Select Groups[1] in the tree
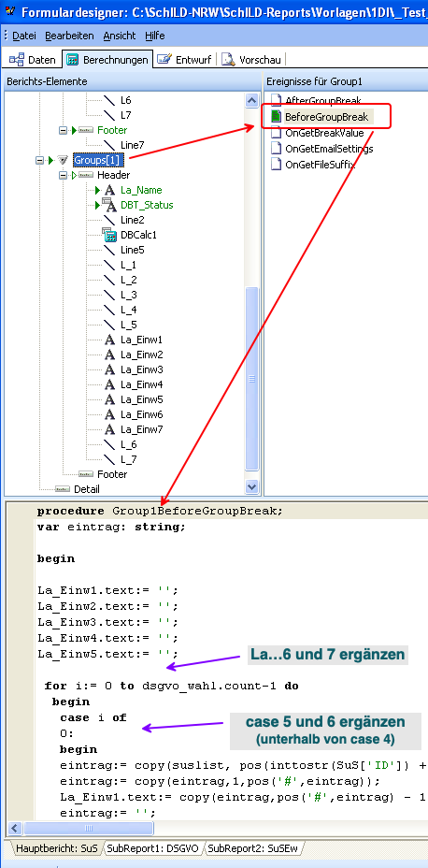This screenshot has width=428, height=868. 99,160
